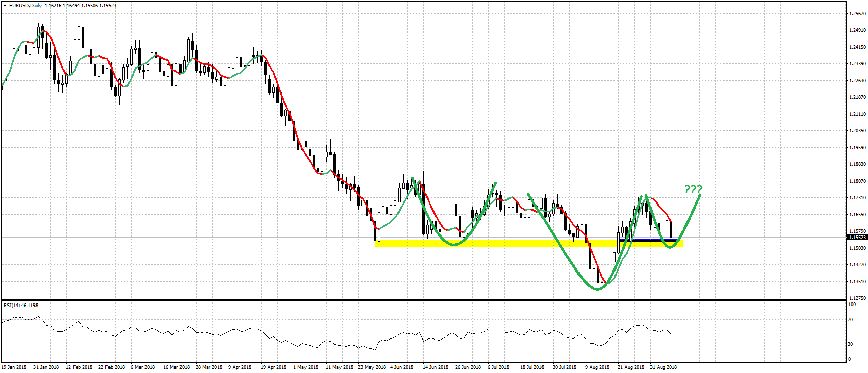Click the 9 Apr 2018 date label
Image resolution: width=868 pixels, height=373 pixels.
pyautogui.click(x=240, y=367)
